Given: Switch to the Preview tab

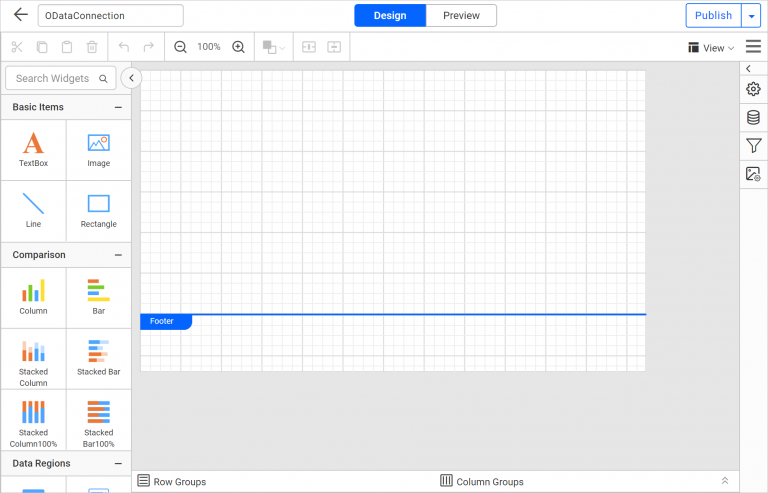Looking at the screenshot, I should (461, 16).
